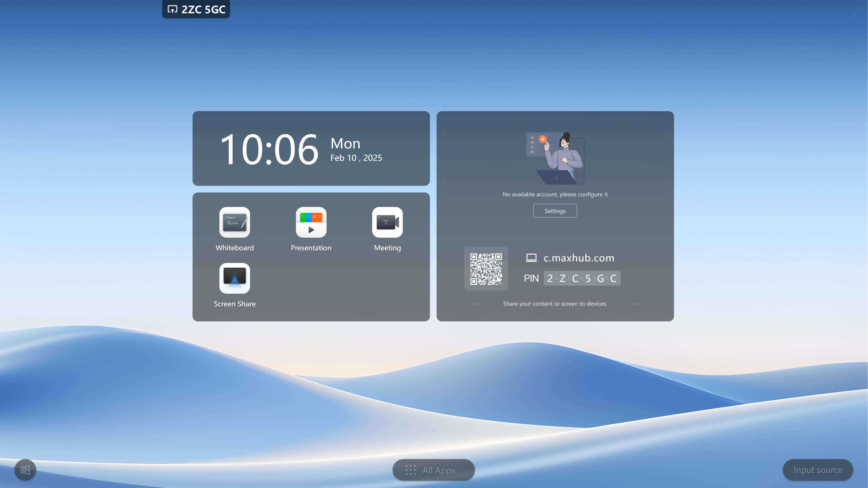
Task: Click the active page indicator dot
Action: coord(434,430)
